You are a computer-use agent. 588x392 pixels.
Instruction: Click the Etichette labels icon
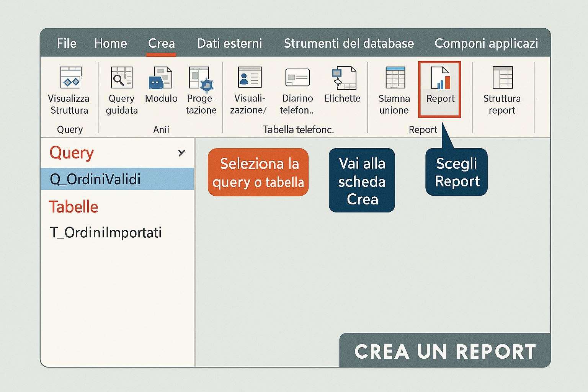pyautogui.click(x=343, y=78)
